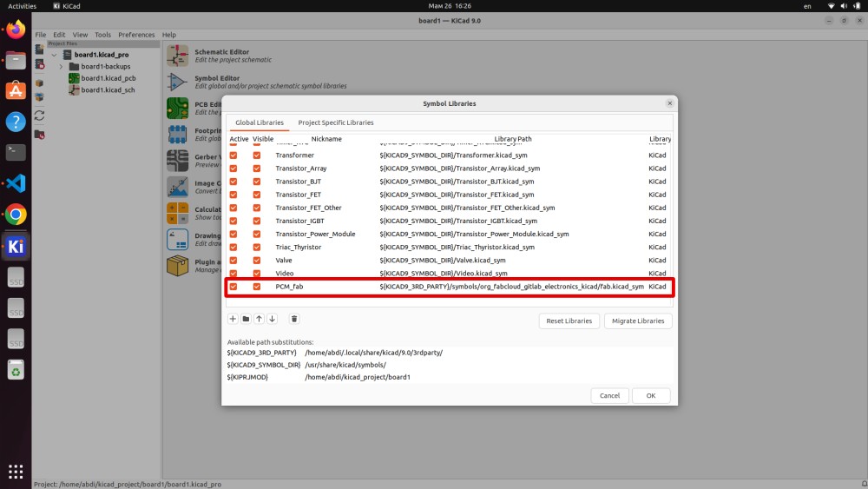Open the Help menu
Screen dimensions: 868x489
pos(169,35)
